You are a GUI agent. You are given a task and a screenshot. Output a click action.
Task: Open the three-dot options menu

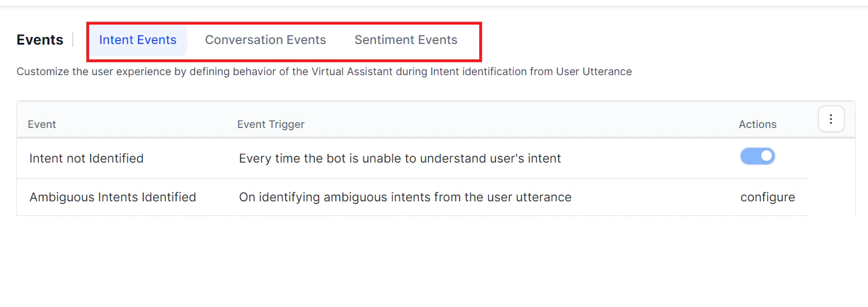tap(831, 119)
